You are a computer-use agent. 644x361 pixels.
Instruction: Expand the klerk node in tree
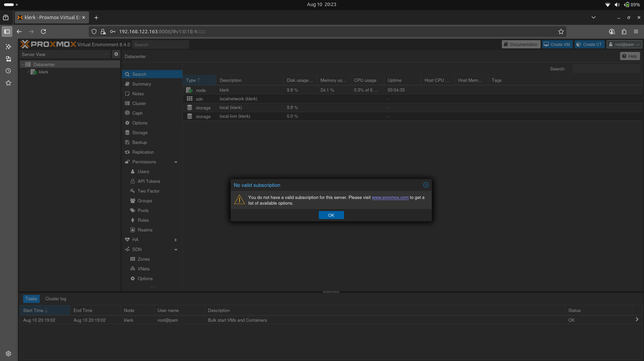click(x=28, y=72)
